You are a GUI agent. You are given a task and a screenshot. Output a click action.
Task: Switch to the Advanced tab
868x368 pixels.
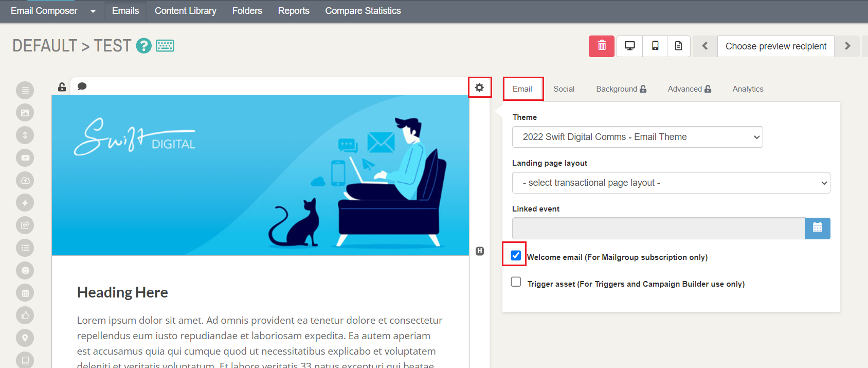click(690, 89)
